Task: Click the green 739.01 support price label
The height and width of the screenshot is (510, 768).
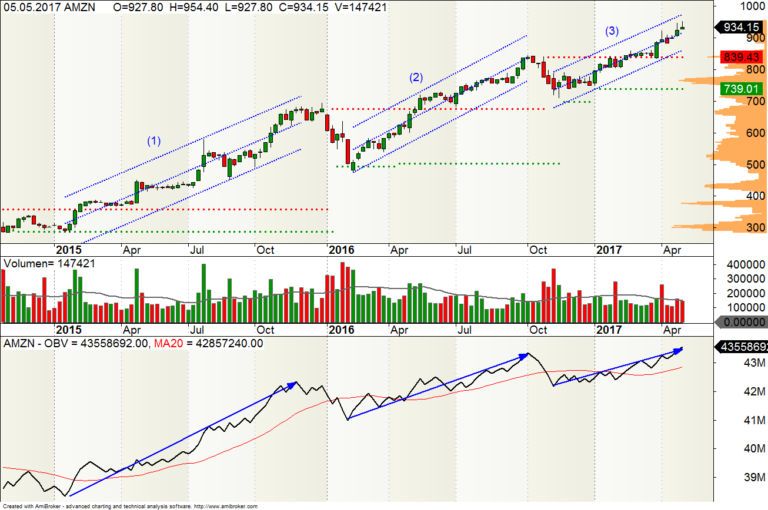Action: (741, 89)
